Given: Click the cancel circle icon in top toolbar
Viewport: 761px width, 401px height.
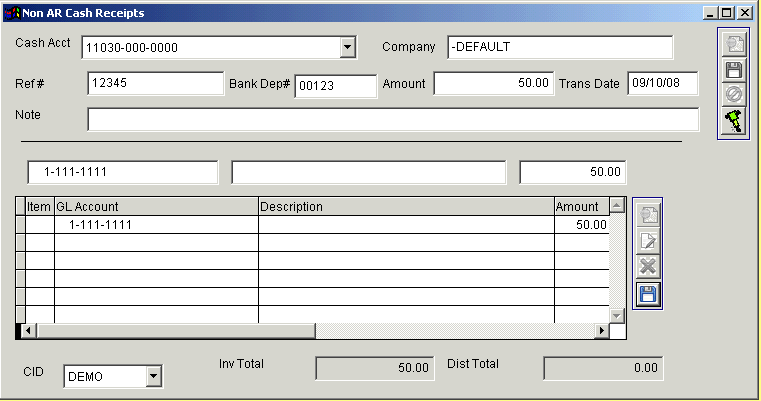Looking at the screenshot, I should (734, 95).
